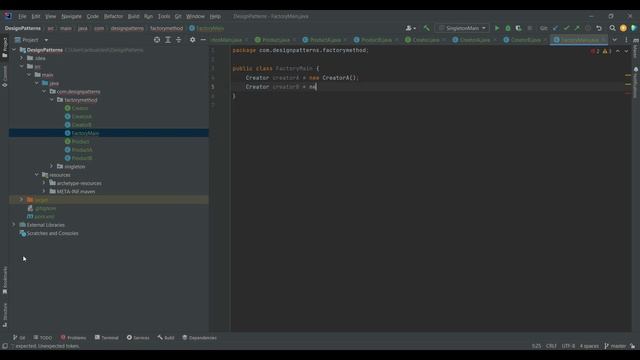Click Git Push arrow icon
Viewport: 640px width, 360px height.
(577, 28)
